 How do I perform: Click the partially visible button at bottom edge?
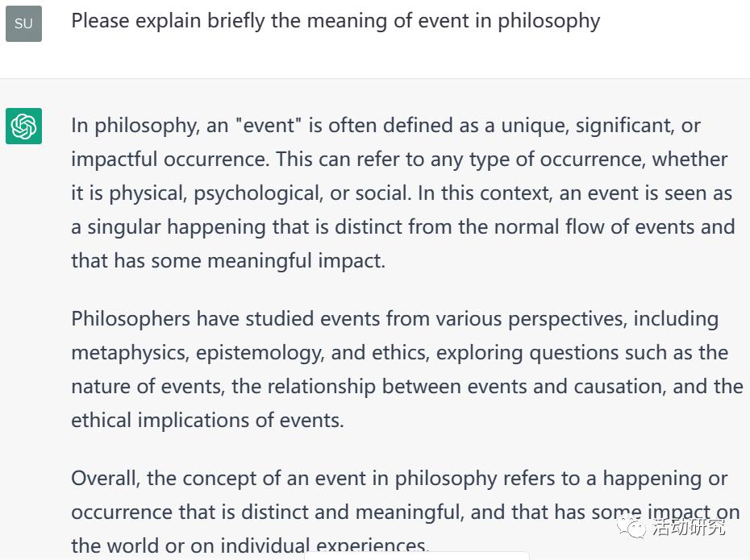pyautogui.click(x=417, y=556)
